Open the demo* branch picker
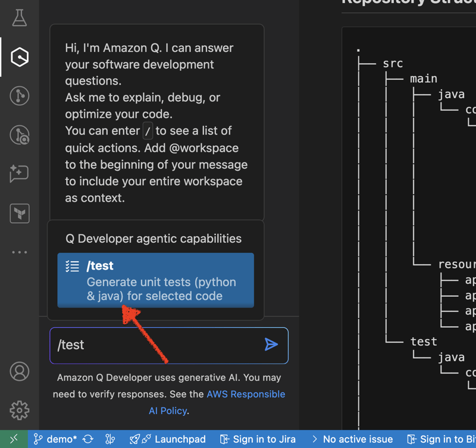This screenshot has height=448, width=476. (55, 439)
